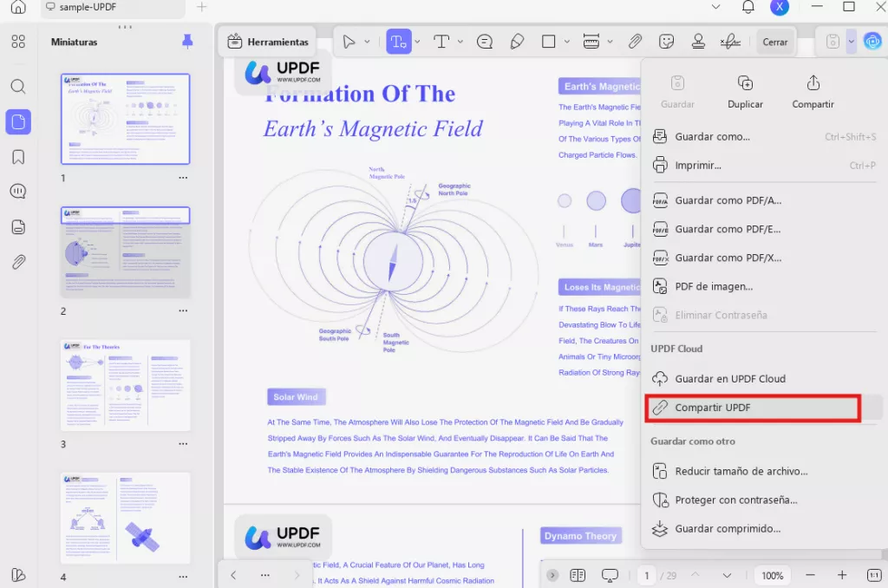This screenshot has width=888, height=588.
Task: Open page 1 thumbnail options menu
Action: click(183, 177)
